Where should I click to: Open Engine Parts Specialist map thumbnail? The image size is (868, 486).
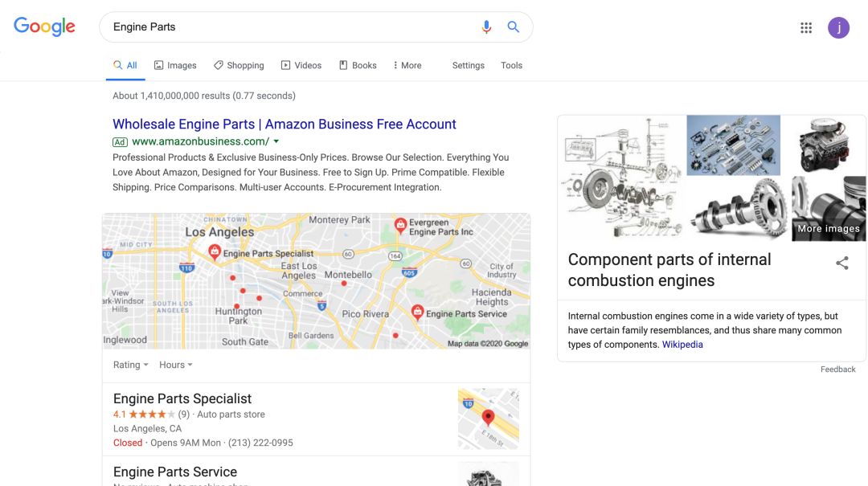click(x=488, y=419)
